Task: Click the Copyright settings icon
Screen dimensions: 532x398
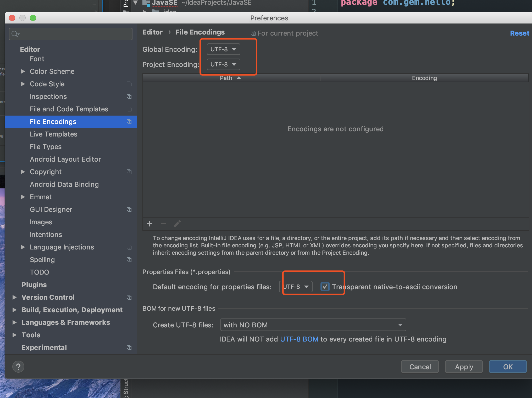Action: click(129, 171)
